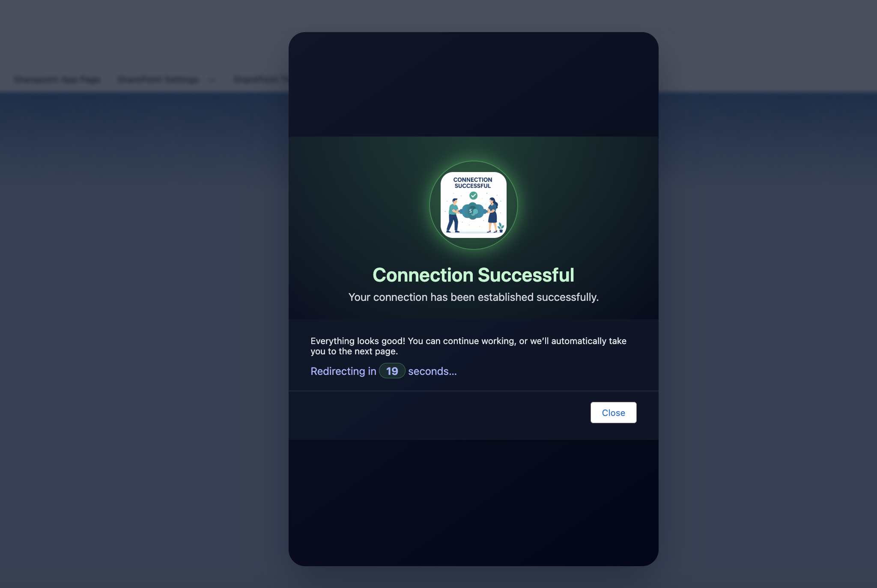Click the 19 seconds countdown badge

point(392,371)
